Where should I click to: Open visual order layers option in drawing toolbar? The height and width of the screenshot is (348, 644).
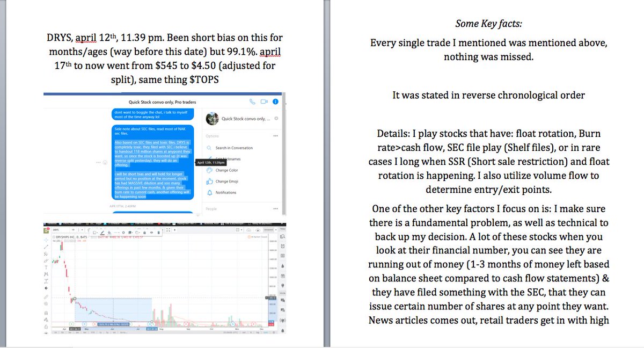click(130, 233)
